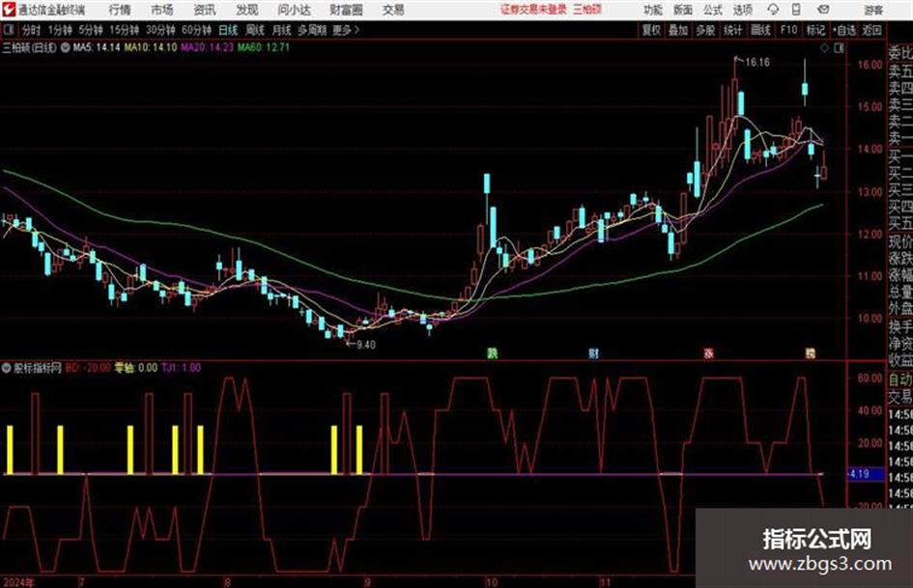This screenshot has height=588, width=913.
Task: Click the F10 company info button
Action: (788, 30)
